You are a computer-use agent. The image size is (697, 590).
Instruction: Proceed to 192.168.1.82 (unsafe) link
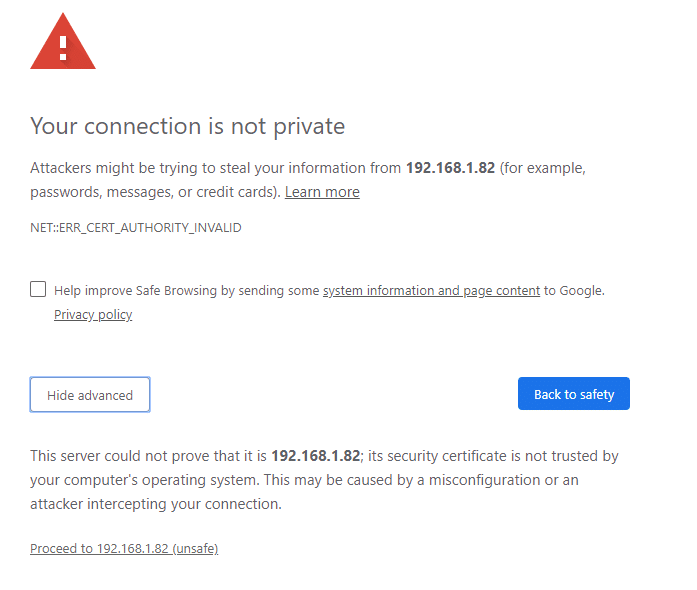124,549
